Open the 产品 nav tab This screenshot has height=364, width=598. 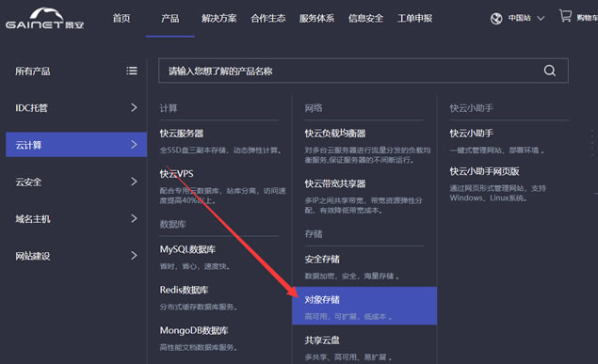(x=170, y=18)
